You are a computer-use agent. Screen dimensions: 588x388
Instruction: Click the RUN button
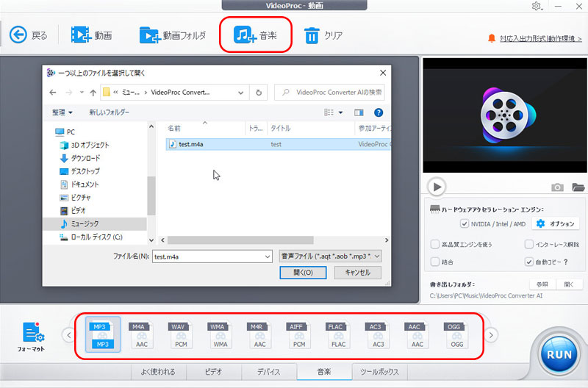click(x=559, y=354)
